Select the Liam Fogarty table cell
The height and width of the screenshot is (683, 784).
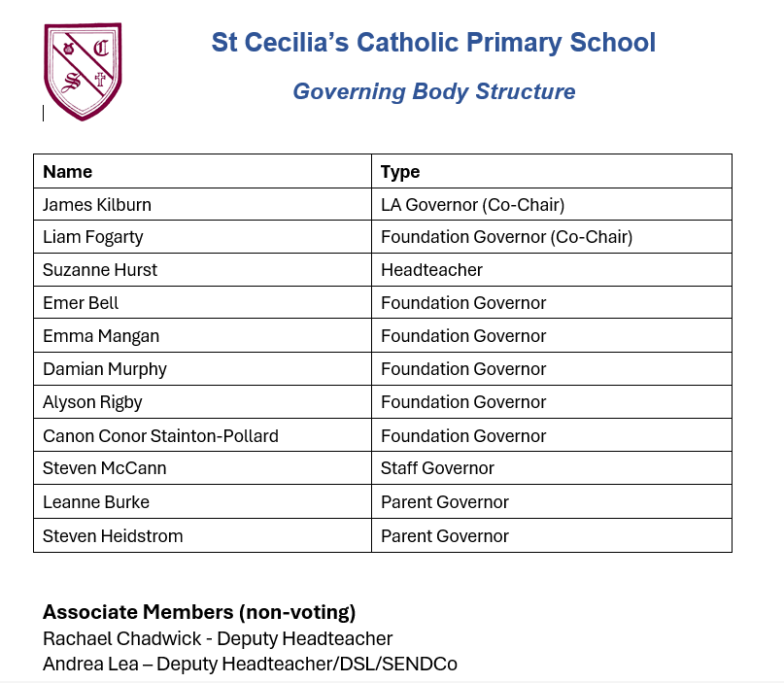tap(93, 237)
